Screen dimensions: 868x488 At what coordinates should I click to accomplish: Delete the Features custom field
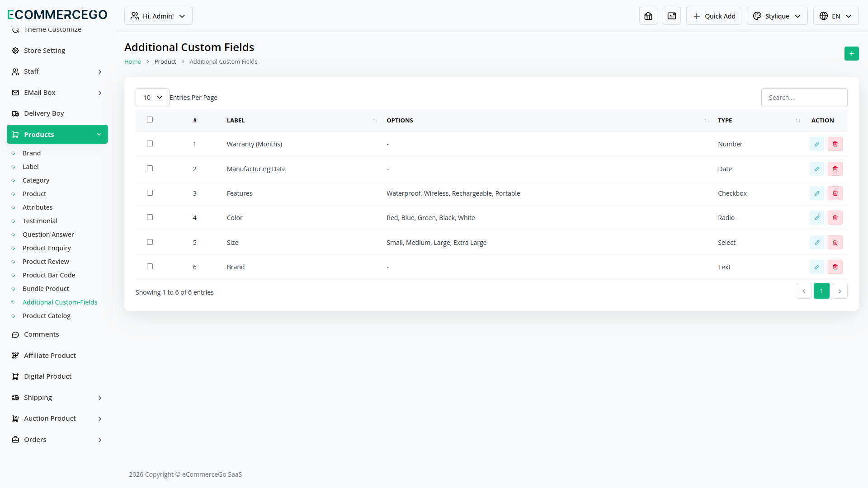[835, 193]
